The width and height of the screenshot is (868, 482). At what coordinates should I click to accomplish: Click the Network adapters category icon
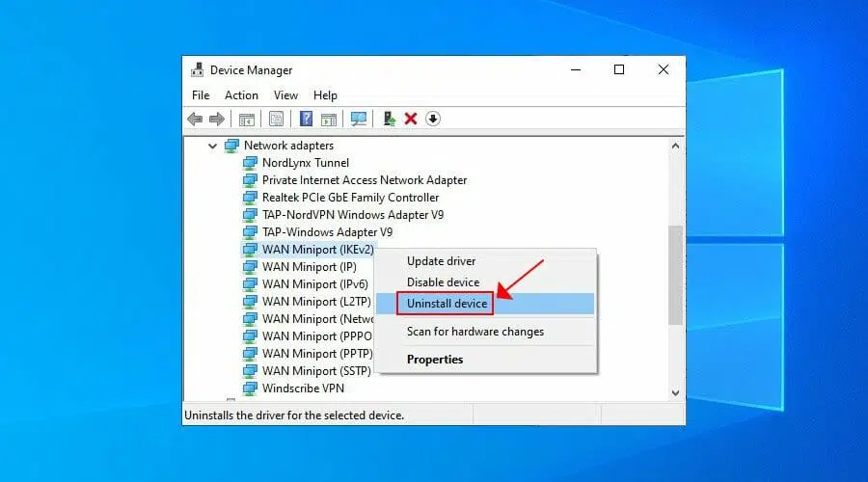tap(231, 146)
